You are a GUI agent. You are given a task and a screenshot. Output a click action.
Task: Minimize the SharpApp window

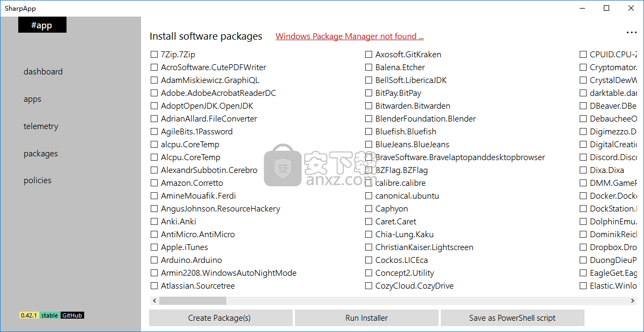(582, 8)
